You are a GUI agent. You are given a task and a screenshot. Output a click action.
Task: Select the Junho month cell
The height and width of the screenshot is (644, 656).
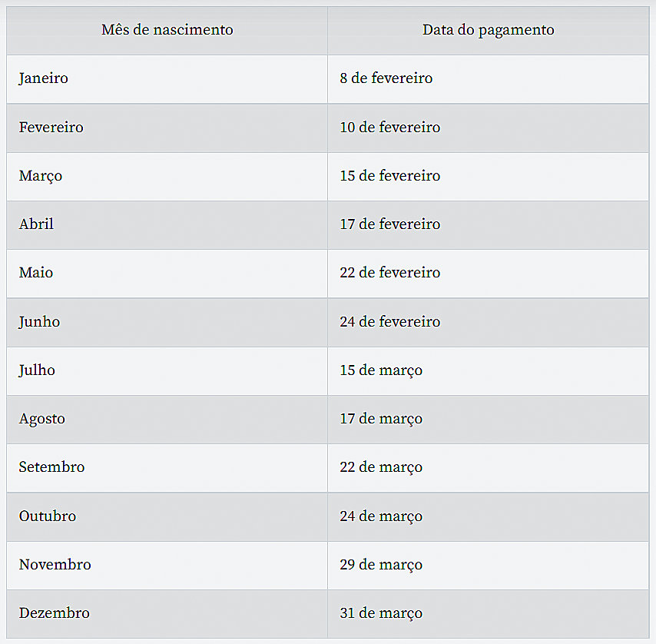tap(39, 322)
